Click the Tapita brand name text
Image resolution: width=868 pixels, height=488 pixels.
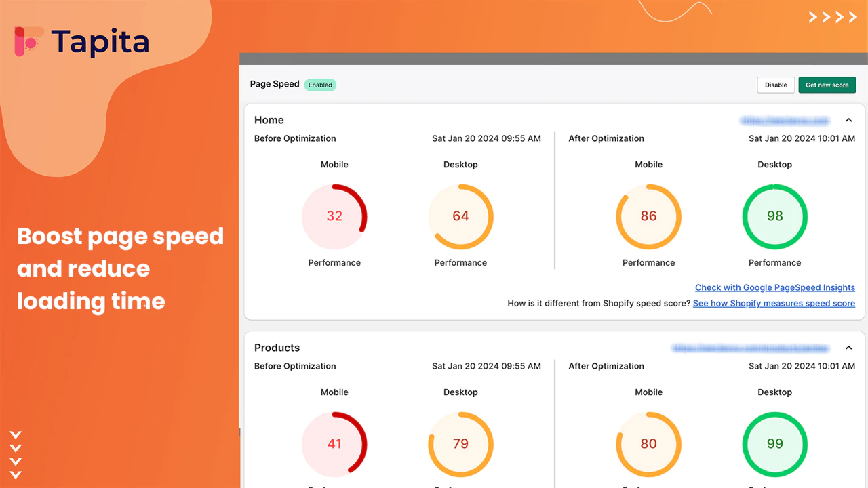tap(100, 43)
